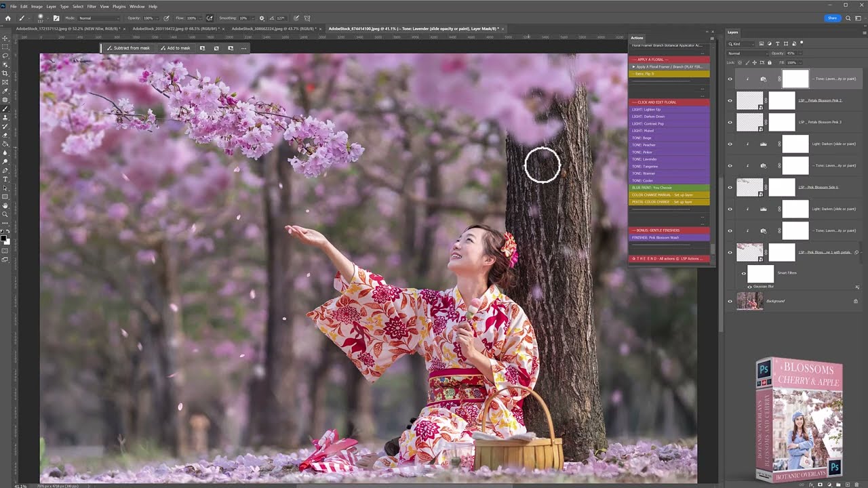This screenshot has height=488, width=868.
Task: Select the Lasso tool
Action: click(5, 56)
